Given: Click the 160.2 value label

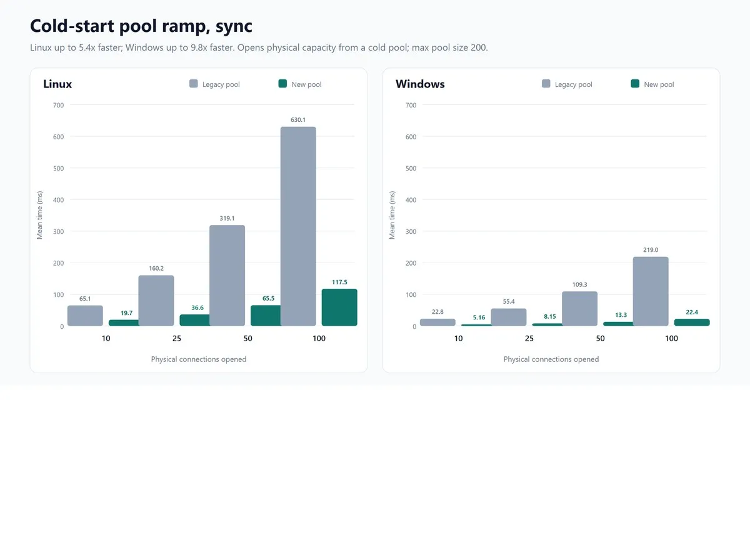Looking at the screenshot, I should coord(156,268).
